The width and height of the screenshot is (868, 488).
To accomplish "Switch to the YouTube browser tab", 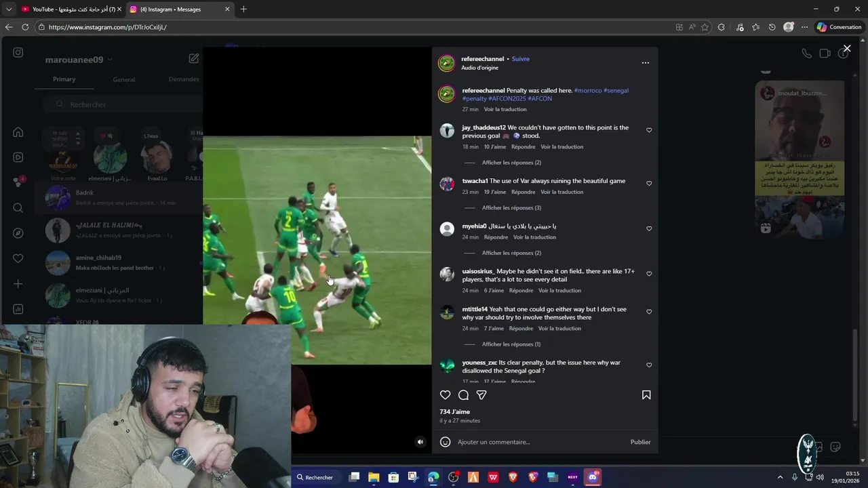I will 70,9.
